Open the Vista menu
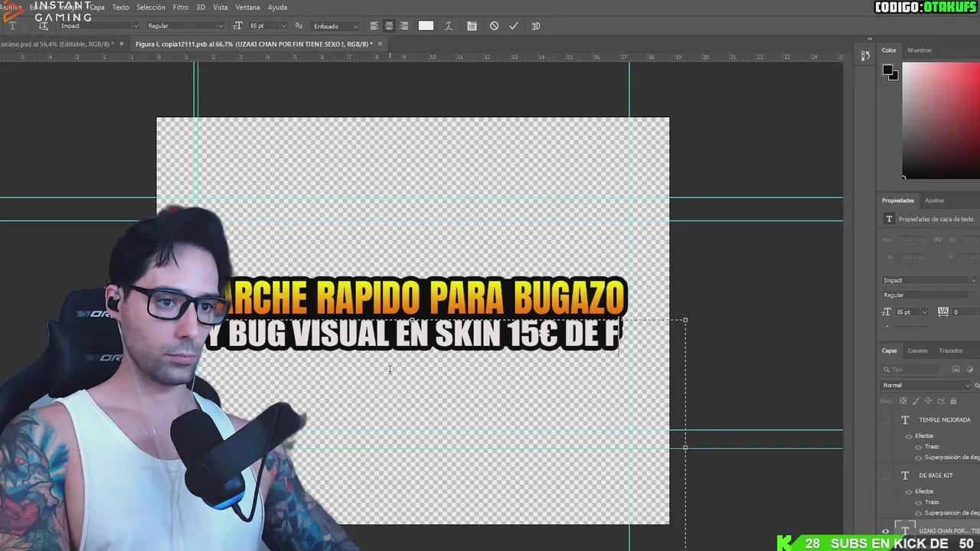Viewport: 980px width, 551px height. coord(220,7)
